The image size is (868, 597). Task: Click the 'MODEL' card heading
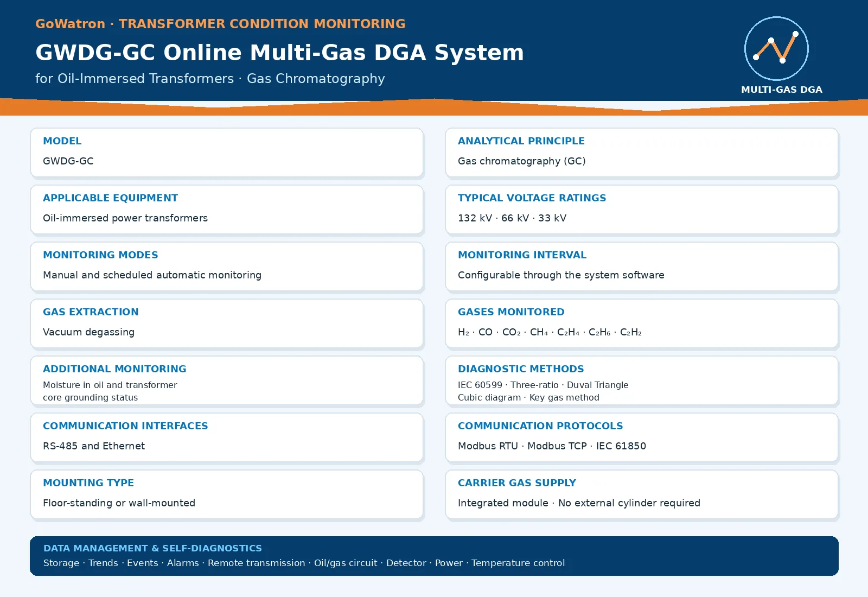[x=62, y=141]
